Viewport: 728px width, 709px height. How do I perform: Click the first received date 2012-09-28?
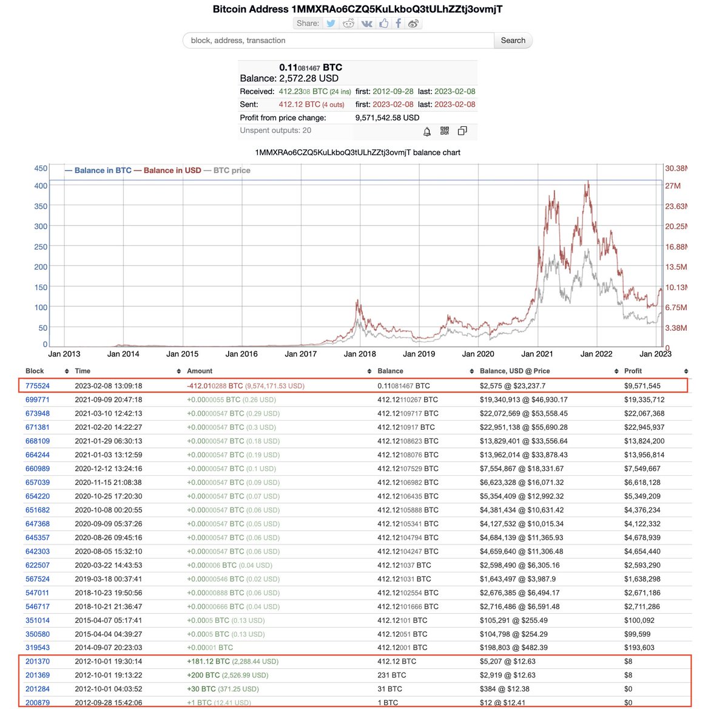[x=393, y=92]
